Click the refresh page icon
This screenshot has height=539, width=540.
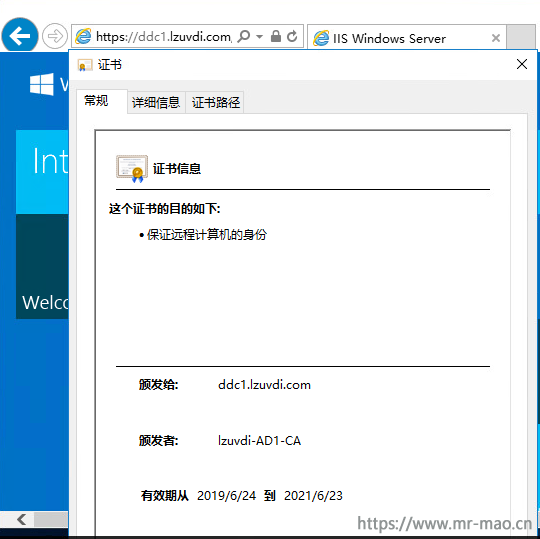point(292,36)
